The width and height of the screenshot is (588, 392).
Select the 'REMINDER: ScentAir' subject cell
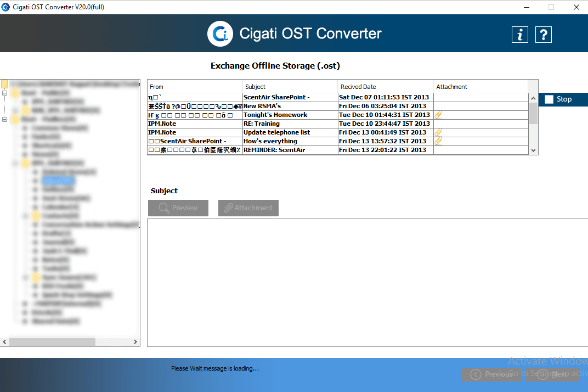pyautogui.click(x=290, y=150)
